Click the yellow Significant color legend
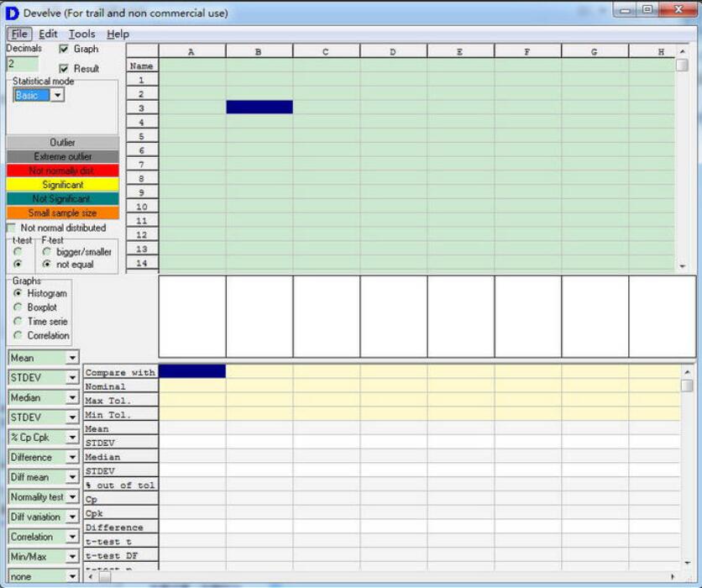 click(x=63, y=185)
